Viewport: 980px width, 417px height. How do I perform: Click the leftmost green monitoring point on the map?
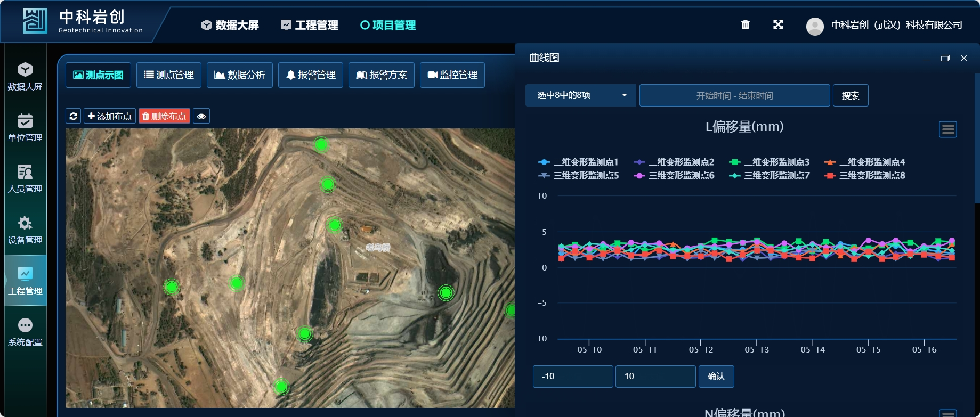172,287
